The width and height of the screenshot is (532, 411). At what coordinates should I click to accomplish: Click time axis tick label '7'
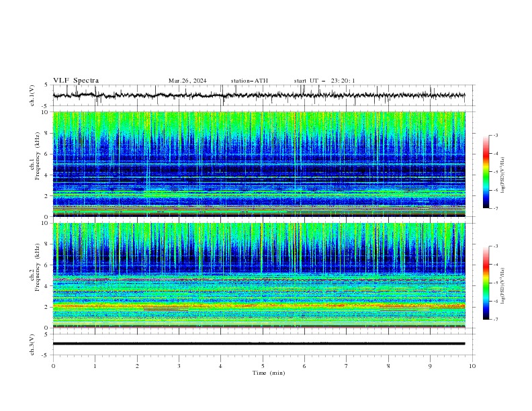coord(347,366)
